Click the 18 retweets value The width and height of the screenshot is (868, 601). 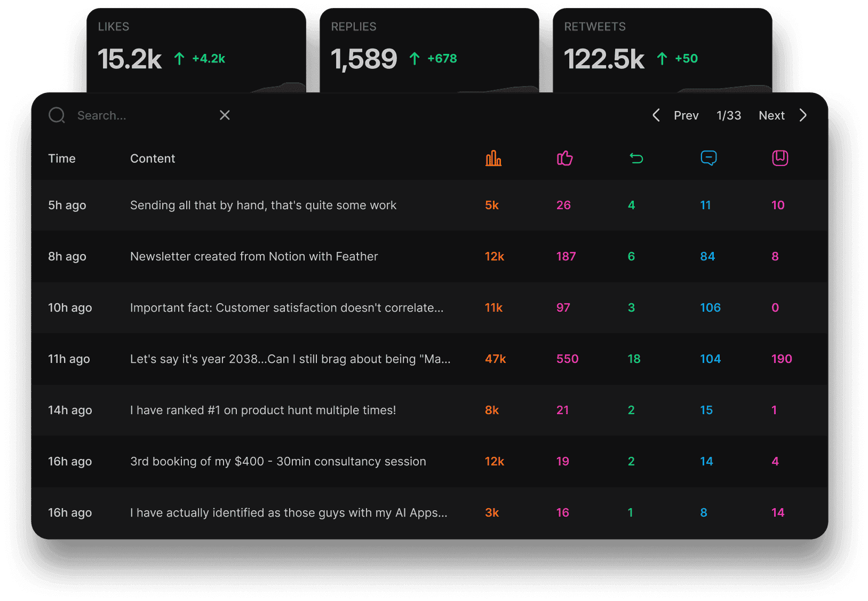tap(634, 359)
